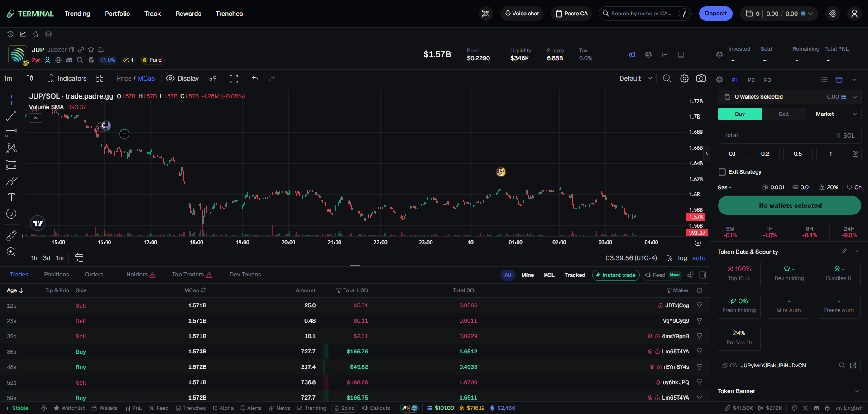This screenshot has height=414, width=868.
Task: Toggle log scale on chart
Action: tap(682, 258)
